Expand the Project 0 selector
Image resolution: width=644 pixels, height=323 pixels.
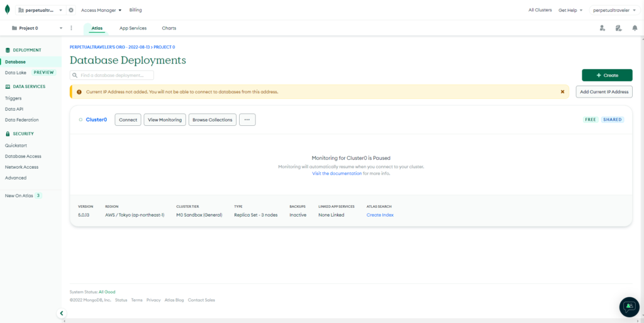[x=37, y=28]
